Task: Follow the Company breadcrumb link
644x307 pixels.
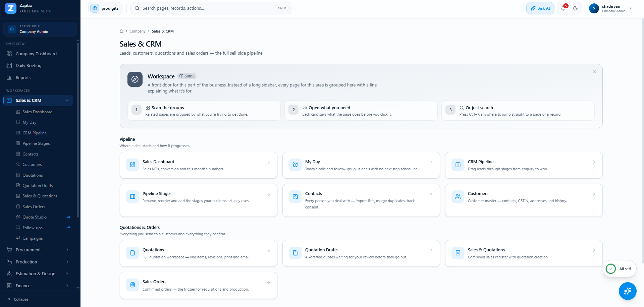Action: 138,31
